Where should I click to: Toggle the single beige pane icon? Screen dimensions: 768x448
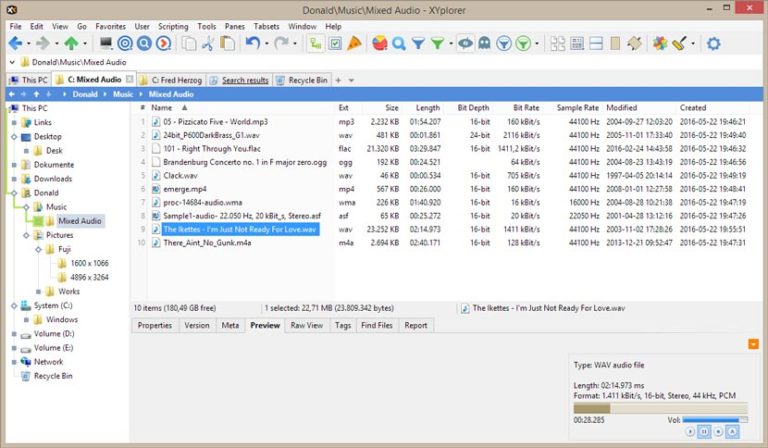click(x=615, y=44)
